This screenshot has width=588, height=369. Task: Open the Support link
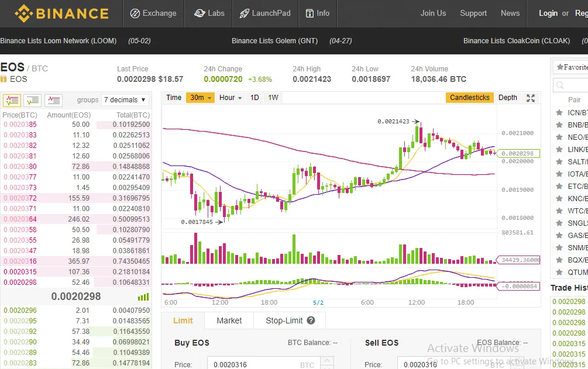pyautogui.click(x=473, y=13)
